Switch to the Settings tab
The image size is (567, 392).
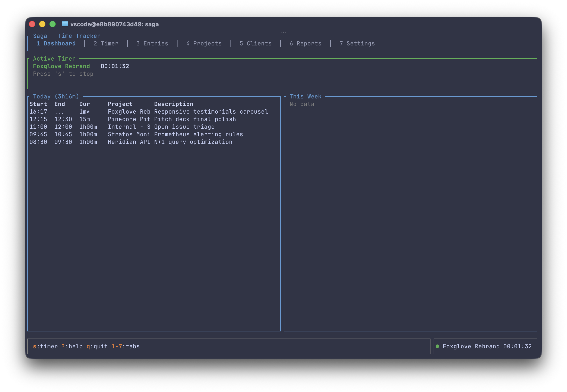[357, 43]
